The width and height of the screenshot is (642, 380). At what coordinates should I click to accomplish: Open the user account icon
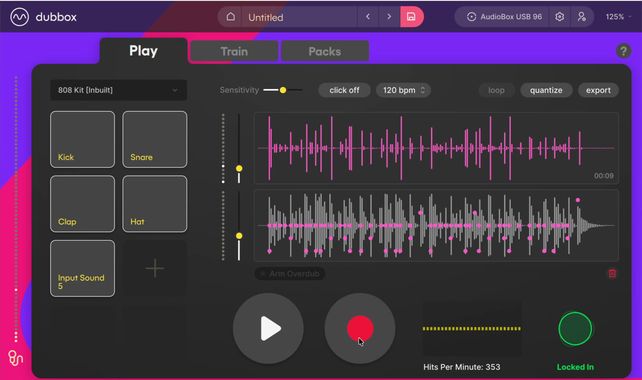pyautogui.click(x=581, y=17)
